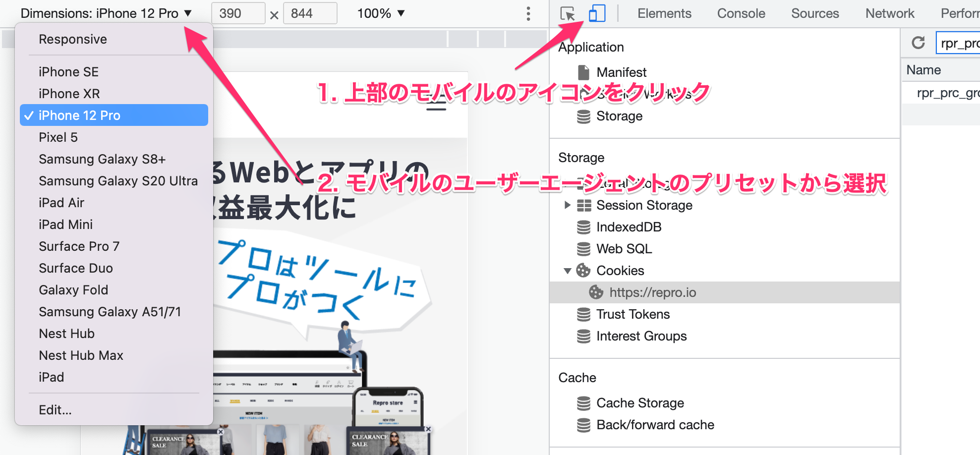This screenshot has height=455, width=980.
Task: Click the repro.io cookie icon
Action: (x=596, y=292)
